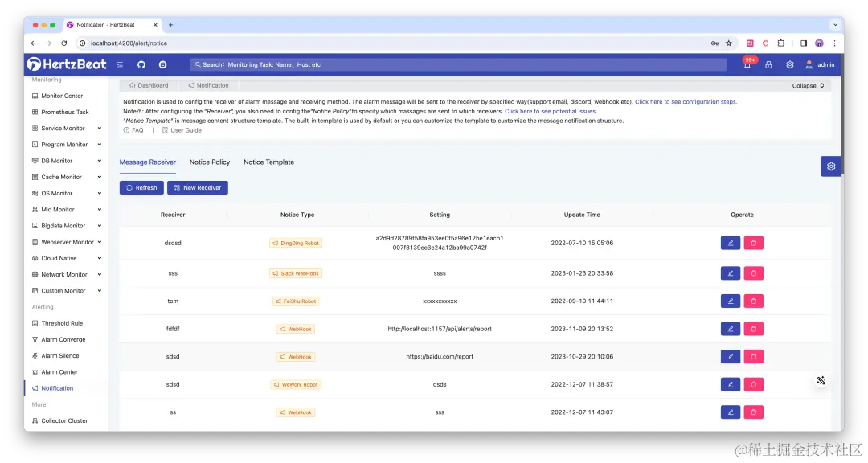The width and height of the screenshot is (868, 463).
Task: Open the floating theme settings button
Action: point(831,166)
